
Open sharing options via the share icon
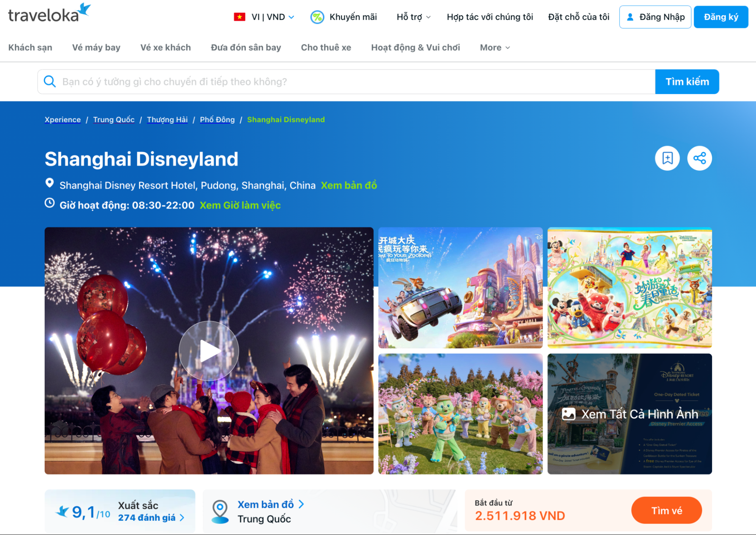(x=699, y=158)
